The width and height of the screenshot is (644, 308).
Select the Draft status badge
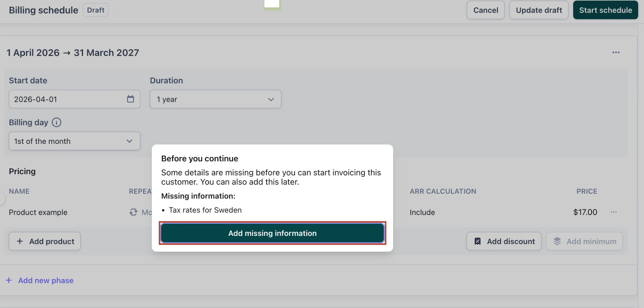click(x=96, y=10)
